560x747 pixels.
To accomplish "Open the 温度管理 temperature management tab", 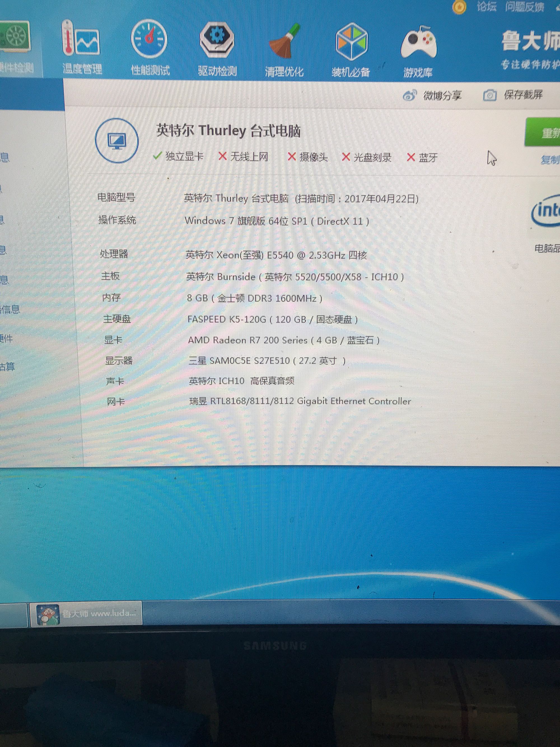I will pyautogui.click(x=82, y=47).
